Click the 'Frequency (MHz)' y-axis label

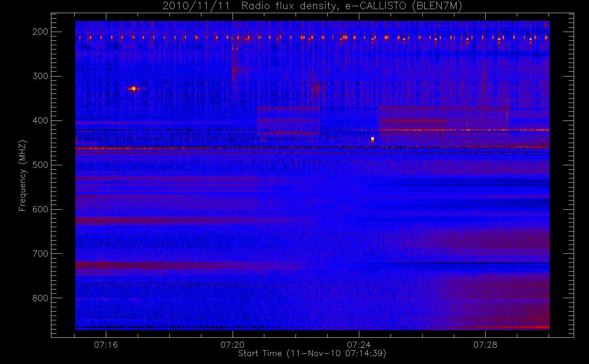[x=23, y=175]
